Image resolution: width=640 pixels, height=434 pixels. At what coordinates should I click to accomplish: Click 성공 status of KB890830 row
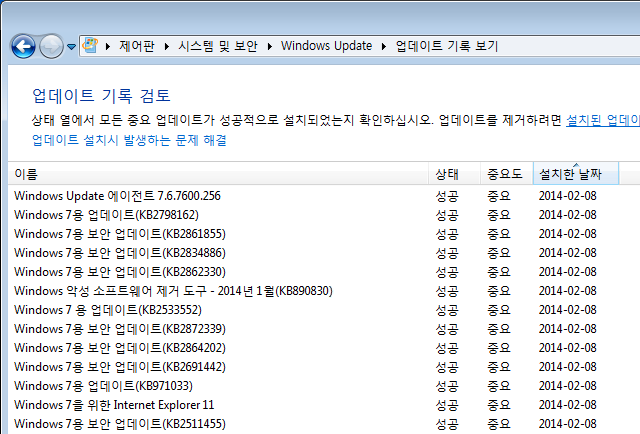447,291
